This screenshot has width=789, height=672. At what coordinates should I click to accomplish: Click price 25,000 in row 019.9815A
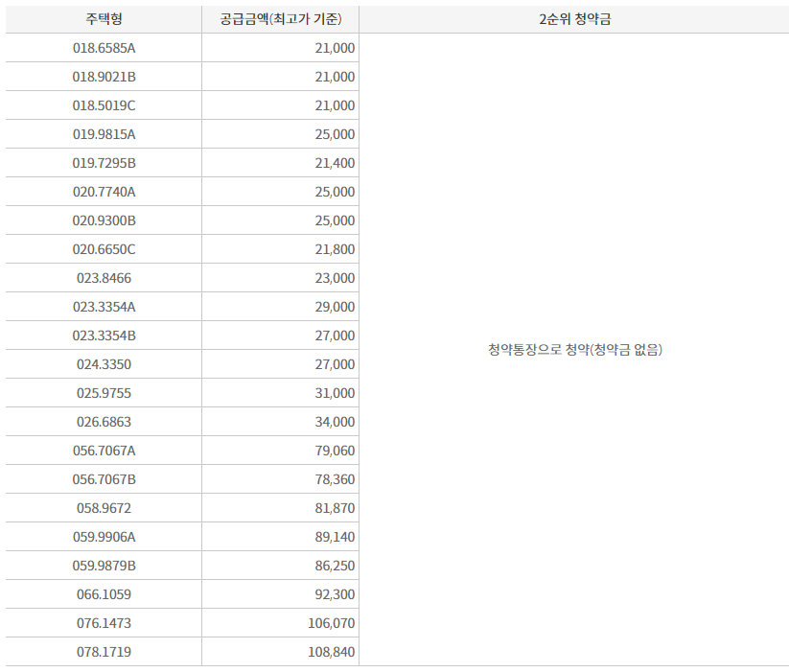pyautogui.click(x=335, y=134)
